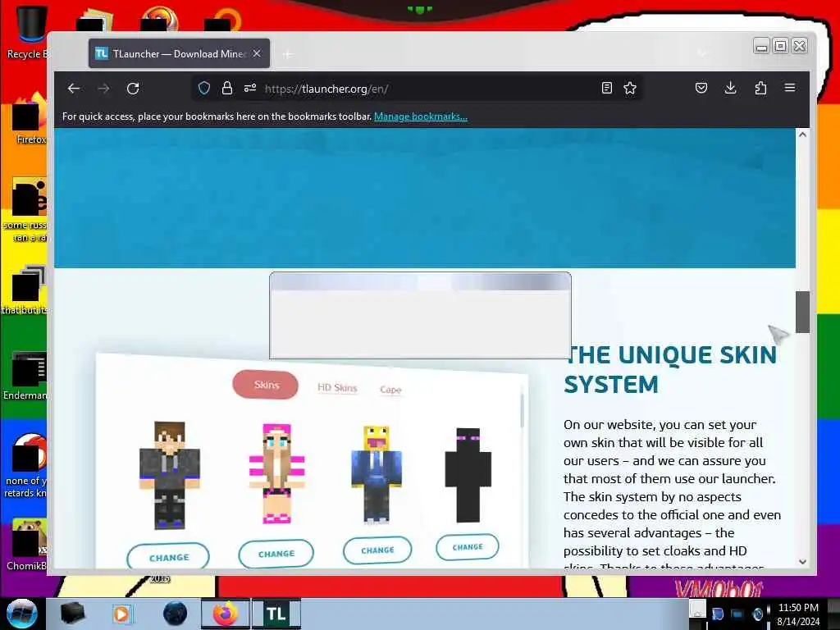Open the media player taskbar icon
Image resolution: width=840 pixels, height=630 pixels.
coord(121,614)
